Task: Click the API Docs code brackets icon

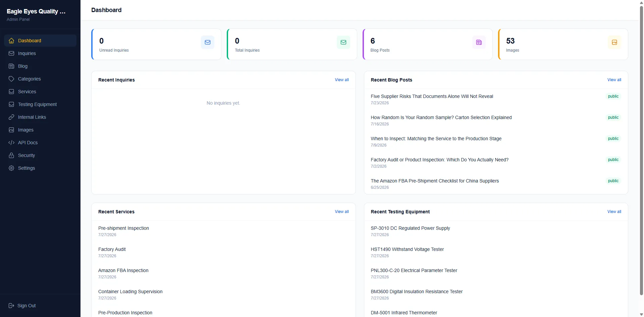Action: click(x=11, y=143)
